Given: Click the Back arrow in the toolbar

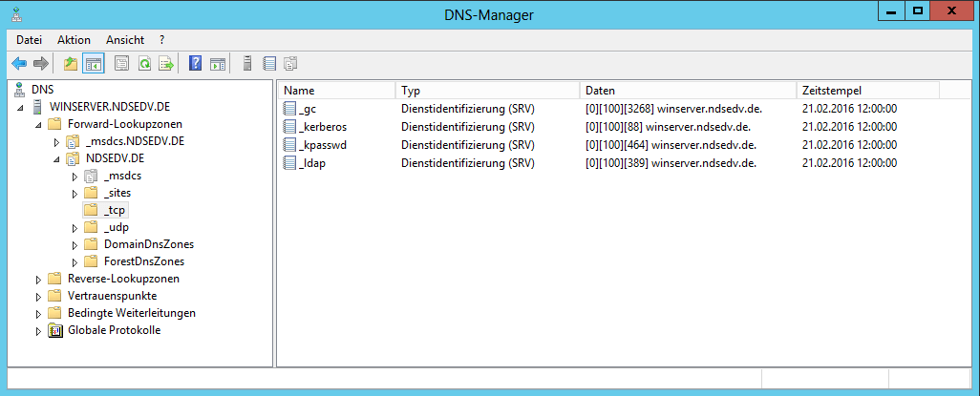Looking at the screenshot, I should click(18, 64).
